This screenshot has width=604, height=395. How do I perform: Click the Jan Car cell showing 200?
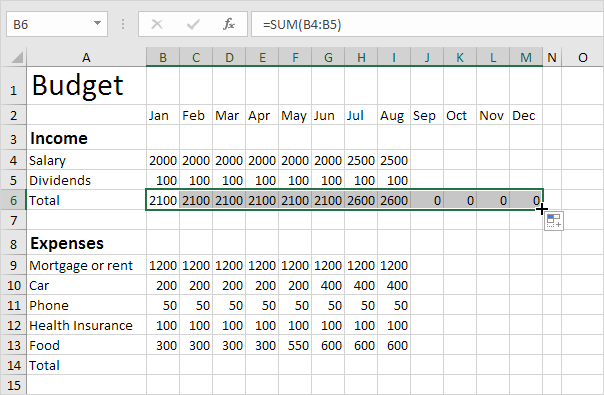click(x=163, y=285)
